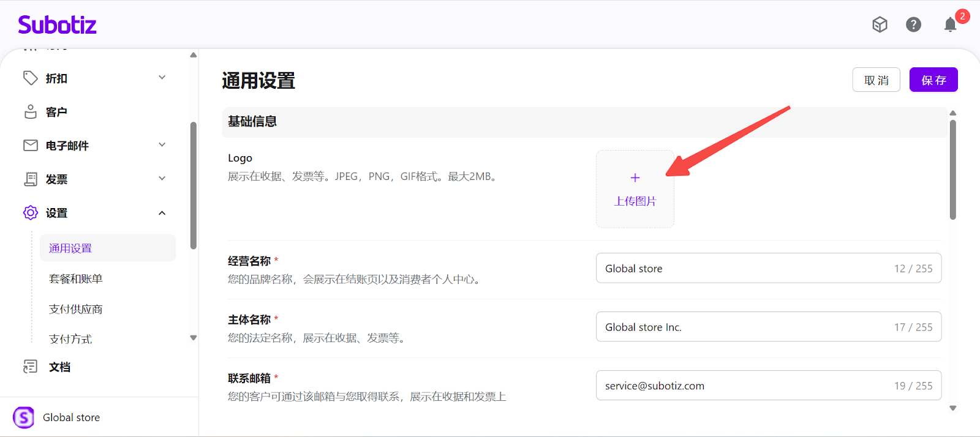The width and height of the screenshot is (980, 437).
Task: Expand the 发票 submenu chevron
Action: pyautogui.click(x=162, y=179)
